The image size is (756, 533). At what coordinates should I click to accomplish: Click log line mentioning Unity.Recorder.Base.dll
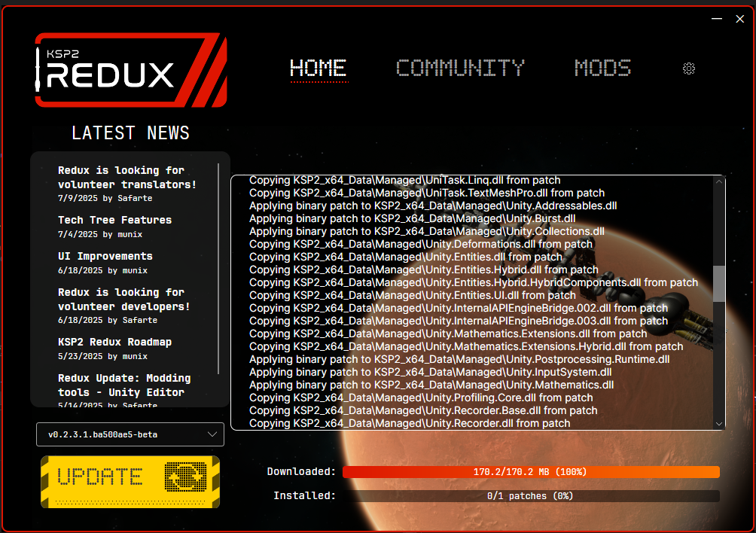[423, 410]
